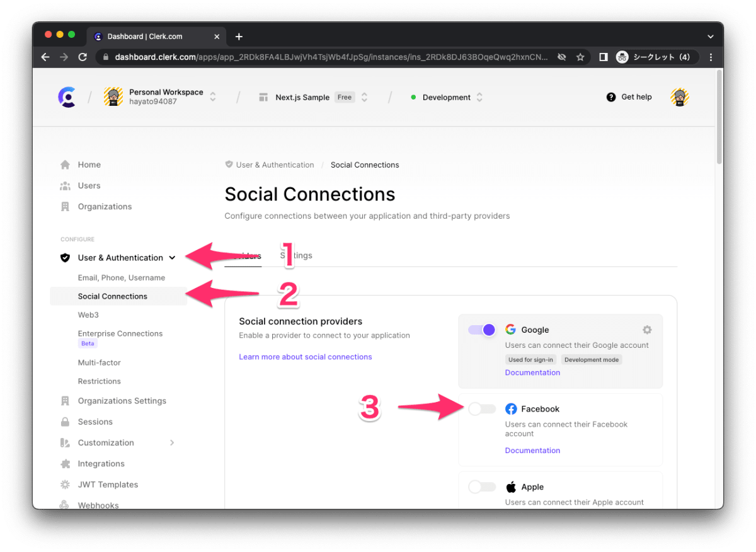Click the Integrations puzzle icon
The image size is (756, 552).
click(65, 464)
